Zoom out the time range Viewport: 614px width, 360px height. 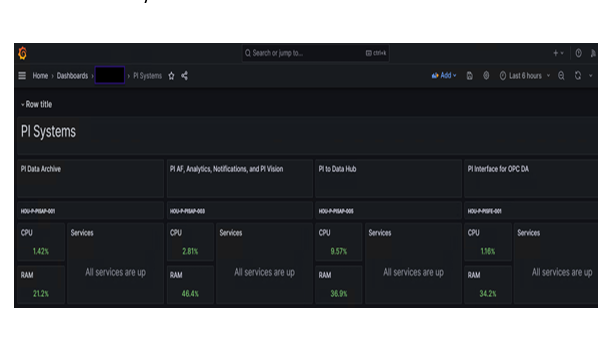point(561,76)
